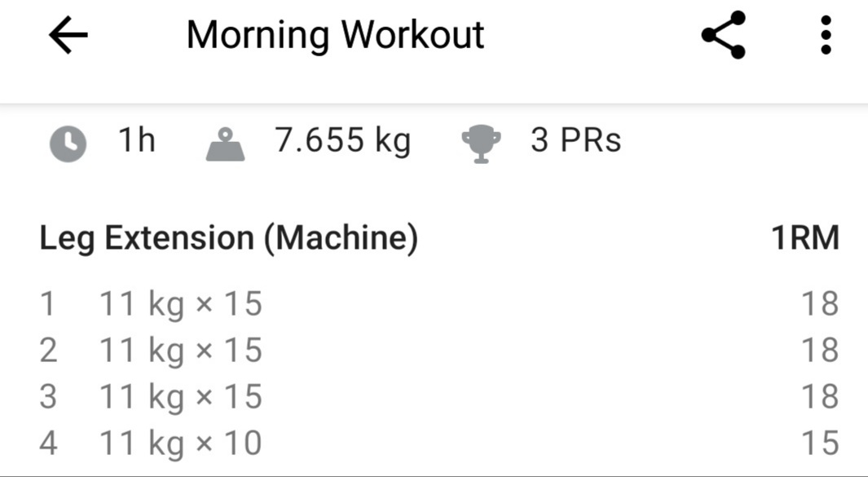The height and width of the screenshot is (477, 868).
Task: Select the Morning Workout title
Action: point(335,36)
